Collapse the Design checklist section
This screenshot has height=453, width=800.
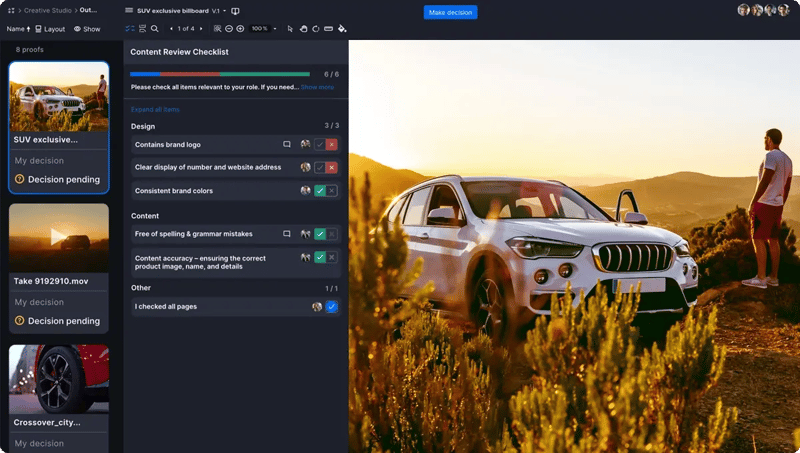click(x=143, y=126)
